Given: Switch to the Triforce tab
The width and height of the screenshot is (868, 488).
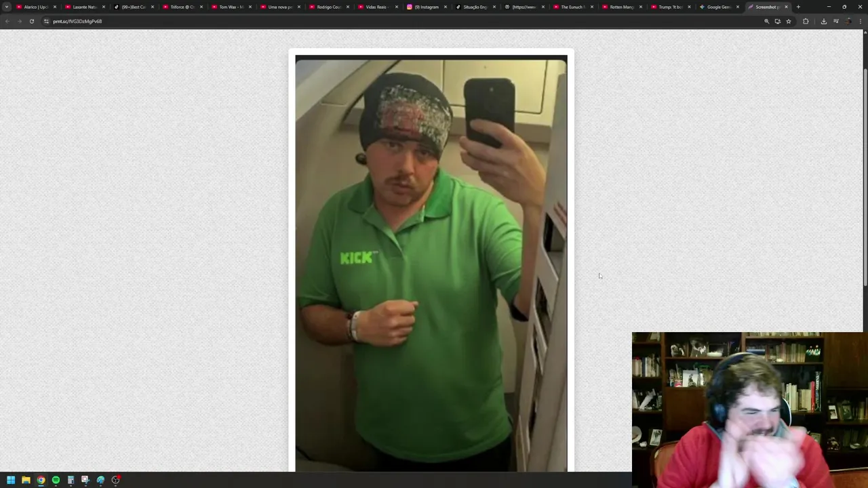Looking at the screenshot, I should click(182, 7).
